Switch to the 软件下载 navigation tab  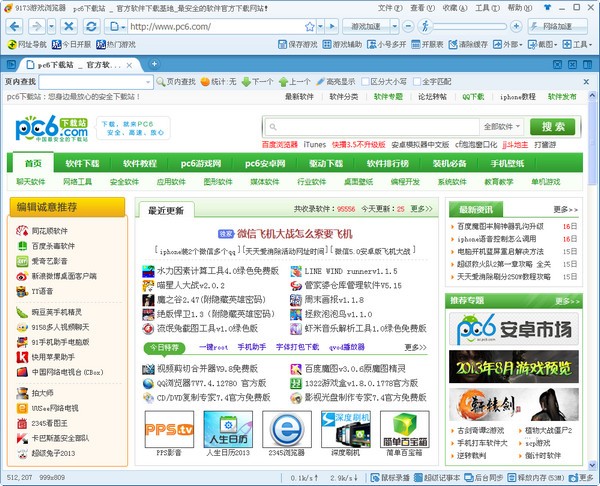(83, 163)
